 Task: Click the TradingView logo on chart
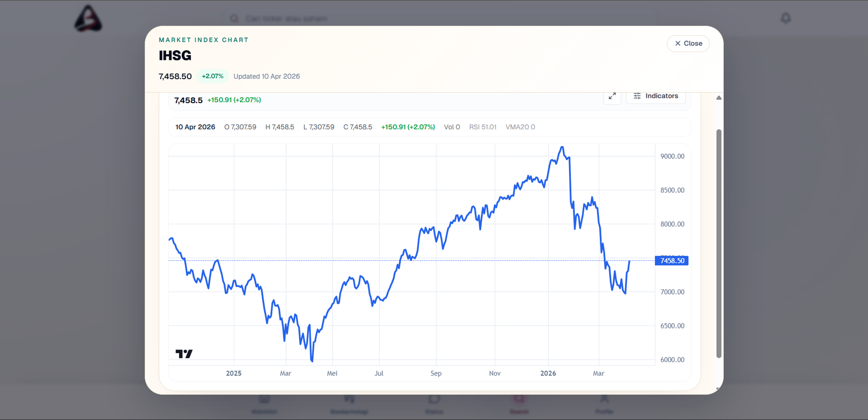coord(184,354)
